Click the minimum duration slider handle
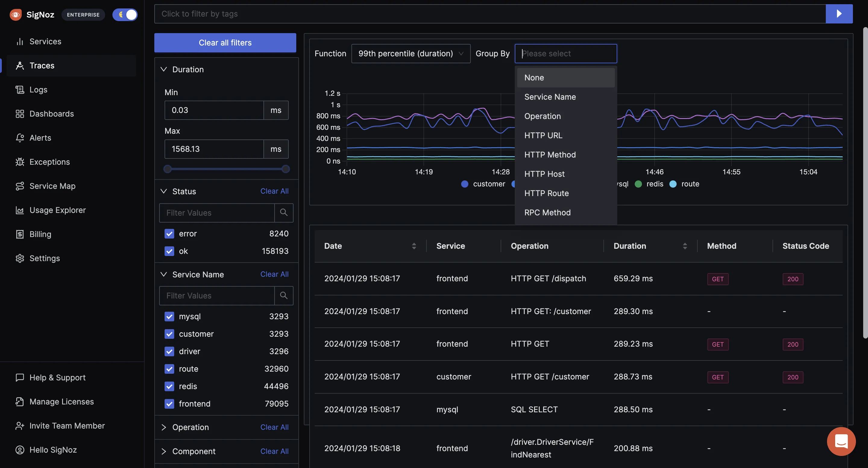This screenshot has width=868, height=468. click(x=168, y=169)
